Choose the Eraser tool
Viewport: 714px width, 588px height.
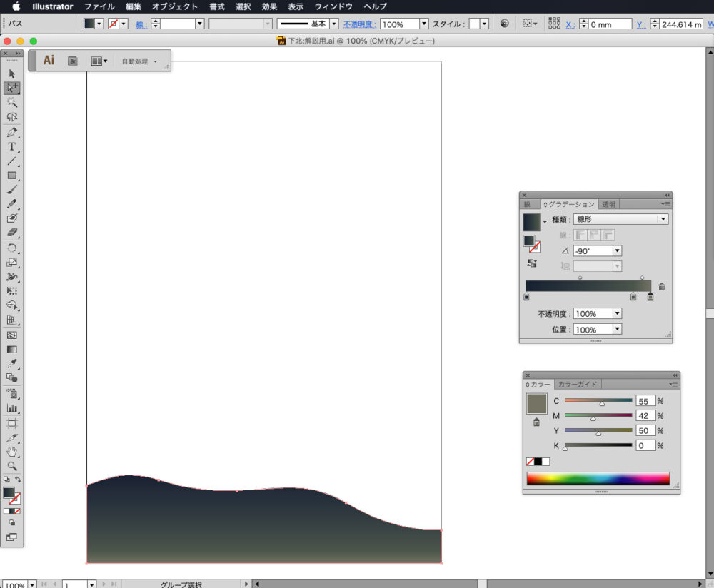[11, 233]
